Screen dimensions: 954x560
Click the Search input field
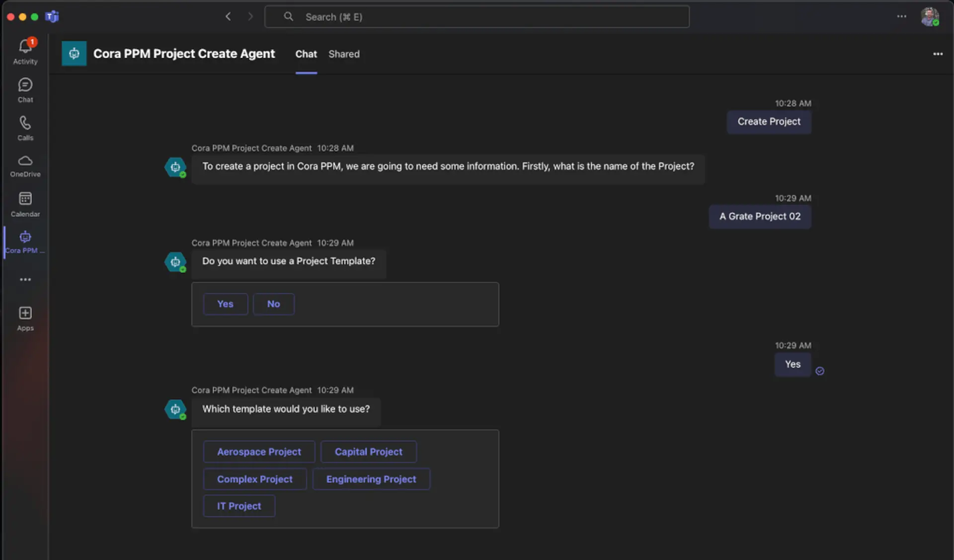477,17
